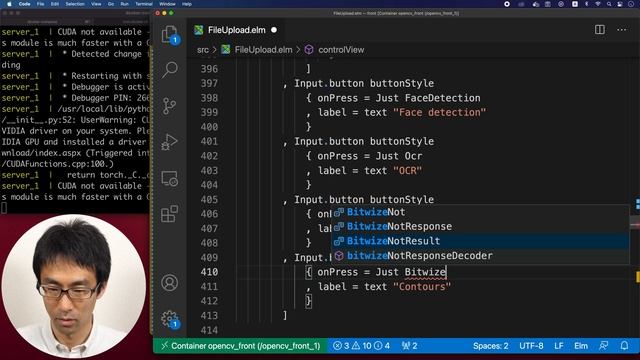Click the Wi-Fi icon in menu bar
The image size is (640, 360).
(x=598, y=4)
